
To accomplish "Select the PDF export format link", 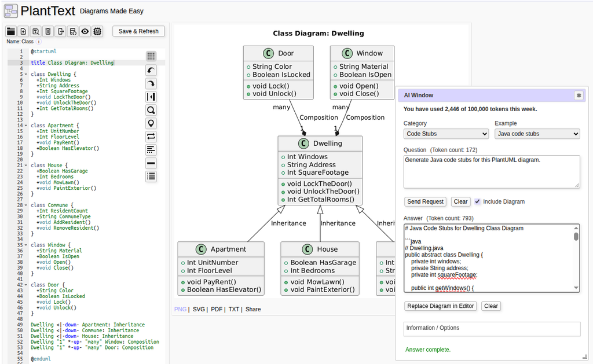I will coord(217,309).
